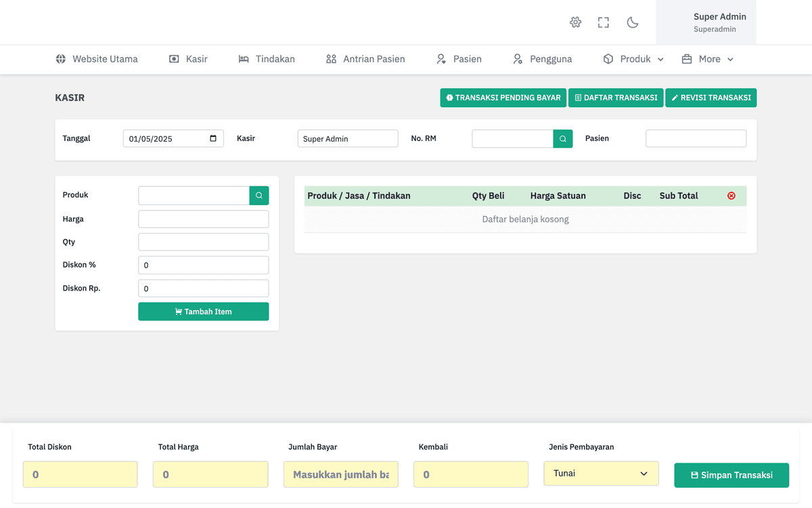Click the Tambah Item button
The height and width of the screenshot is (508, 812).
pos(204,312)
